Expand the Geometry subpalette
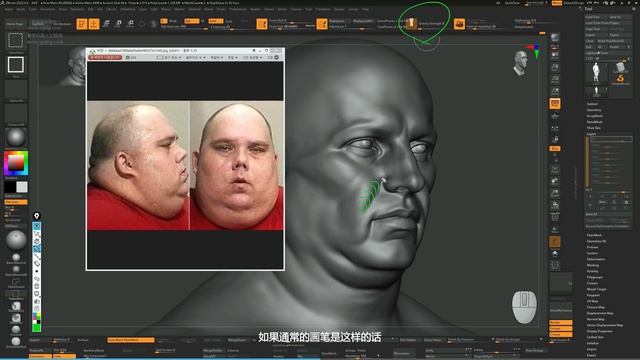640x360 pixels. pos(594,110)
